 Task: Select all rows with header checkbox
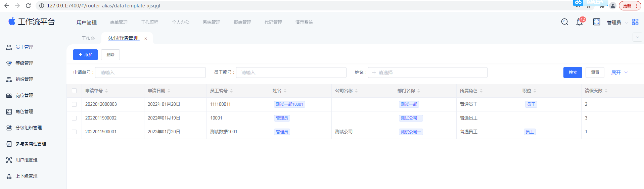(x=74, y=91)
